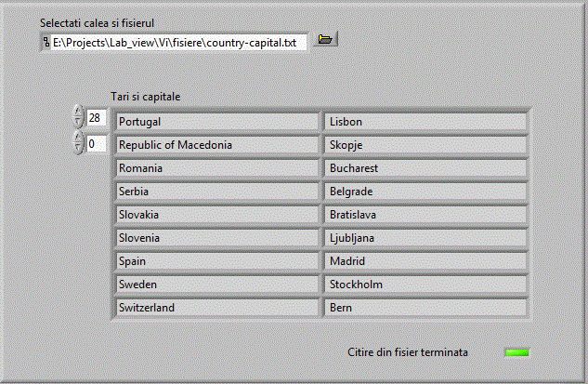This screenshot has width=588, height=384.
Task: Click the Switzerland country cell
Action: tap(217, 308)
